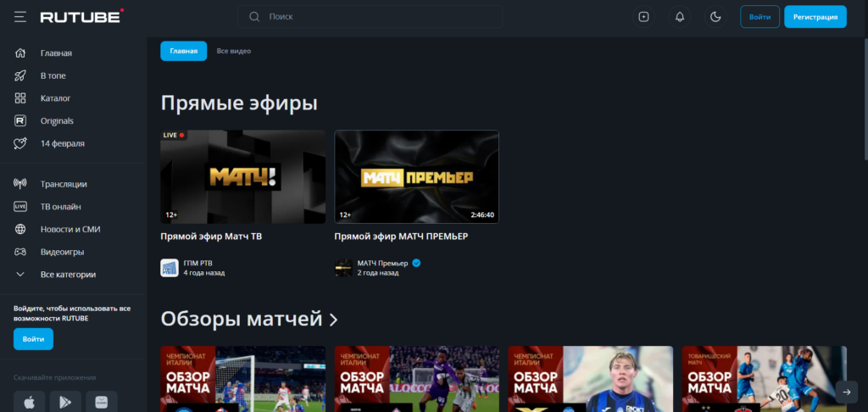Switch to the Все видео tab
The image size is (868, 412).
234,51
